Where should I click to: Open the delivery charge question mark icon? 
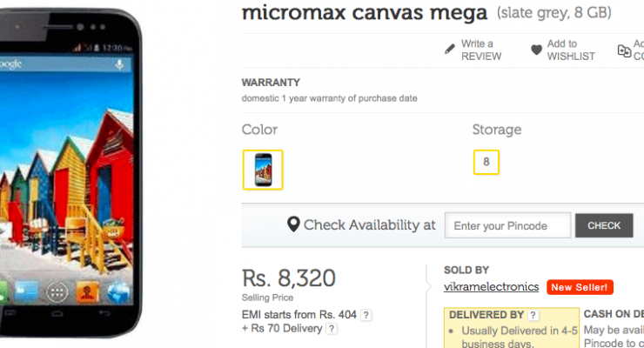[330, 329]
